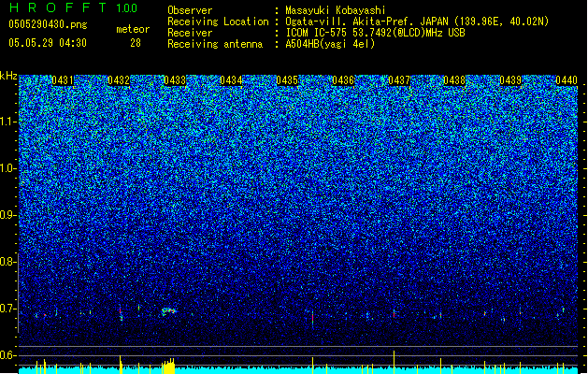This screenshot has height=374, width=588.
Task: Click the tall yellow intensity spike under 0437
Action: (394, 362)
